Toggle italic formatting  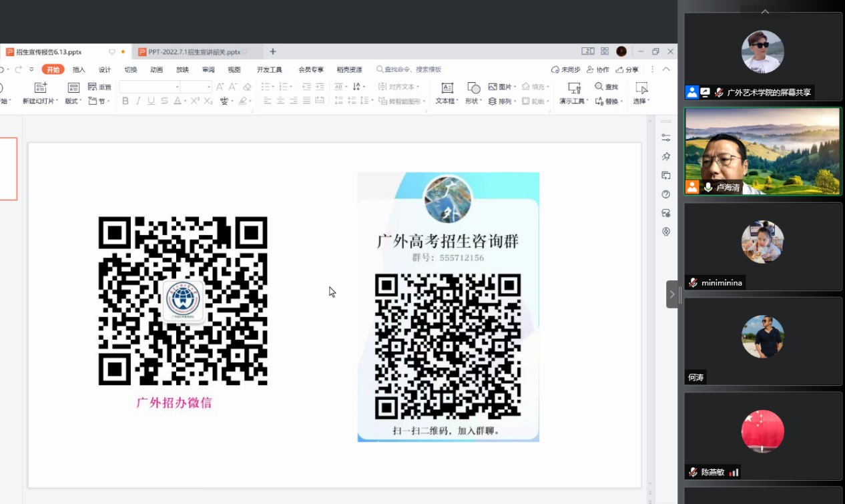(x=138, y=101)
